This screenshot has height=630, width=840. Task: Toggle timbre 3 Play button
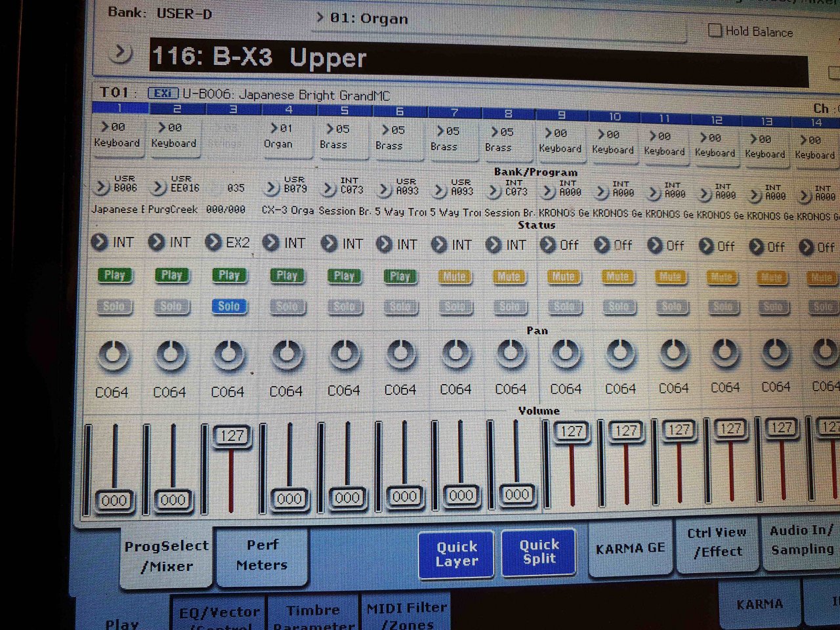(229, 276)
